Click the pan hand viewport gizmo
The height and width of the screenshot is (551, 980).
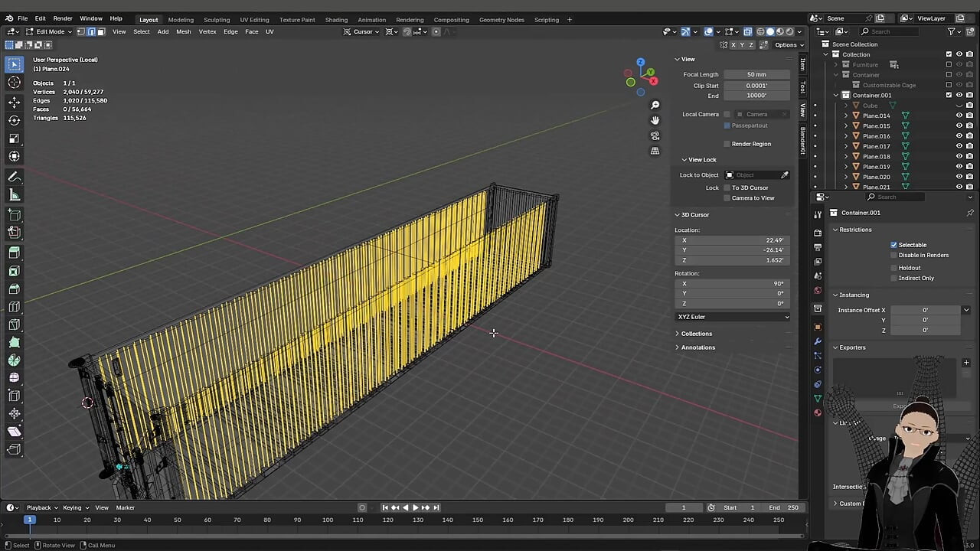coord(655,120)
